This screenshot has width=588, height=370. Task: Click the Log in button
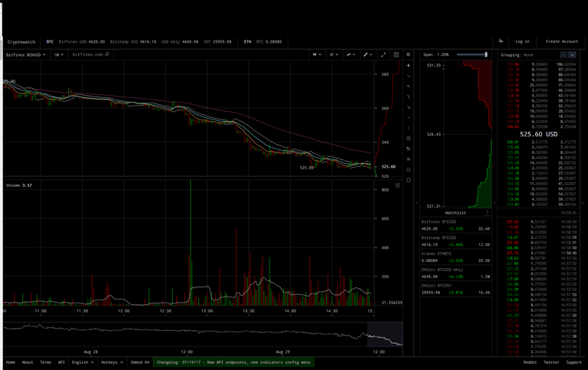pos(522,41)
